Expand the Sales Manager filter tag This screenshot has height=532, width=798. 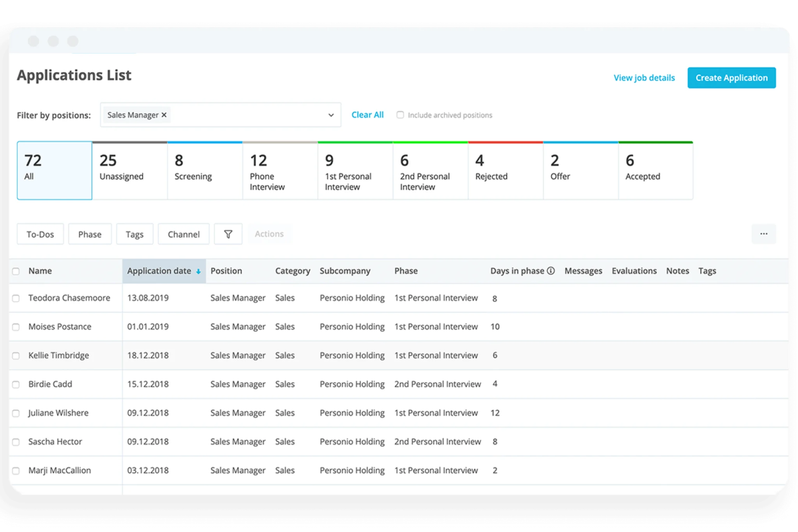[x=330, y=114]
